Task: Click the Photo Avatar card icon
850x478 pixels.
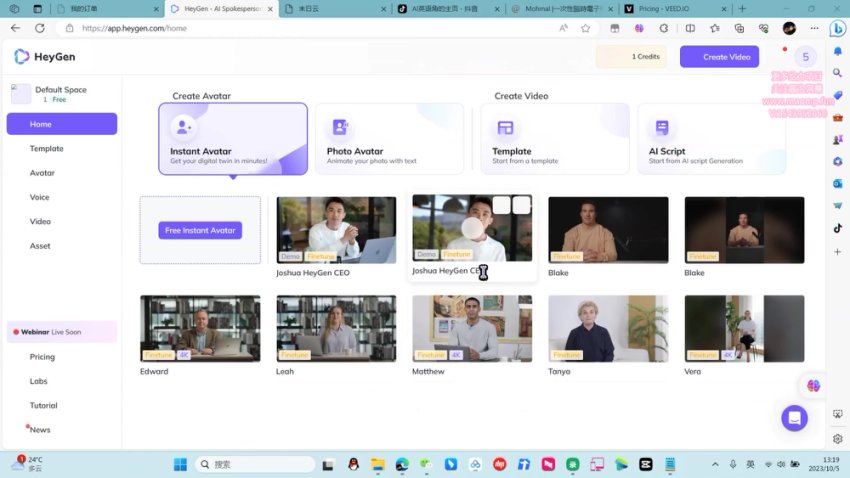Action: pyautogui.click(x=340, y=127)
